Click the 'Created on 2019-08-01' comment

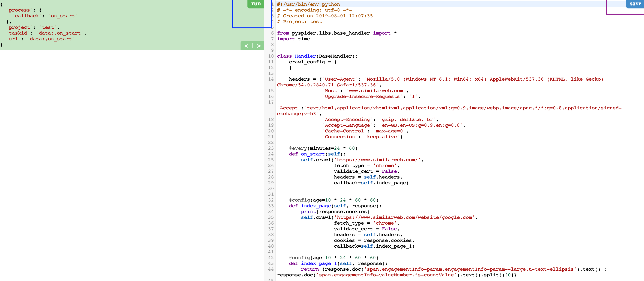325,16
